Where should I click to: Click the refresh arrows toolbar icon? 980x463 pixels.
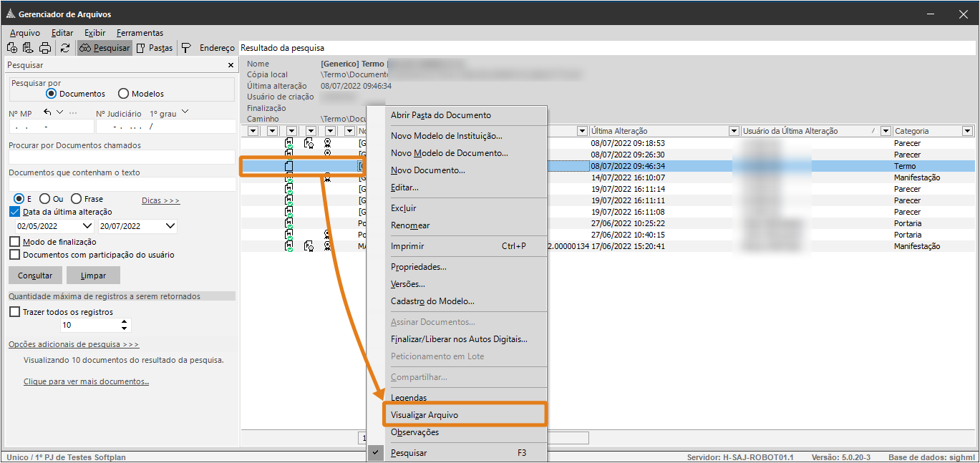(65, 48)
